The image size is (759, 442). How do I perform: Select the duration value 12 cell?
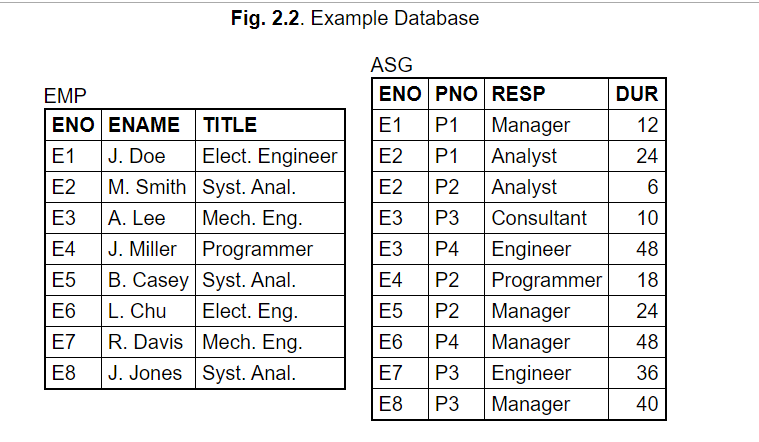pyautogui.click(x=637, y=125)
